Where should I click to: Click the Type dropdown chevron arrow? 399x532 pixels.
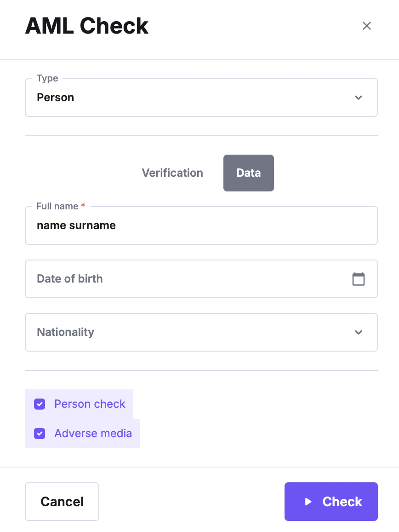click(x=359, y=98)
